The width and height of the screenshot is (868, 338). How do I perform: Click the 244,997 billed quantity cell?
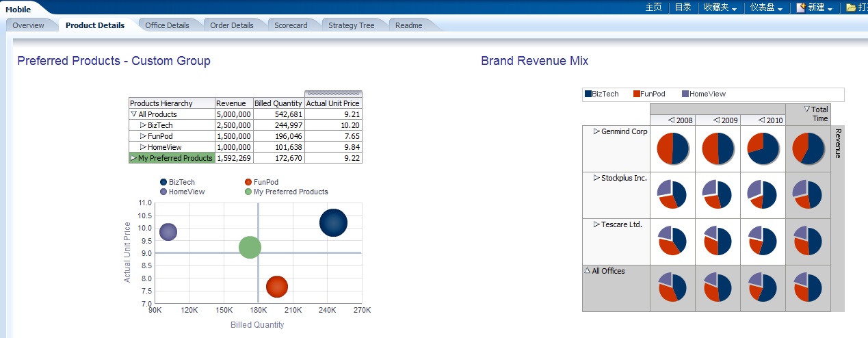coord(278,125)
